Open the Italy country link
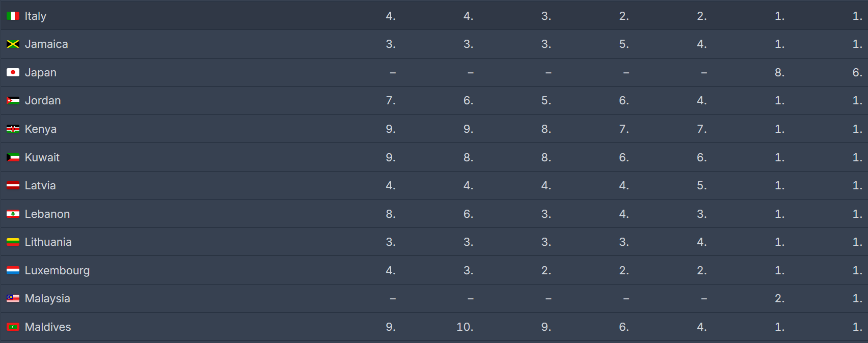This screenshot has width=868, height=343. 36,16
